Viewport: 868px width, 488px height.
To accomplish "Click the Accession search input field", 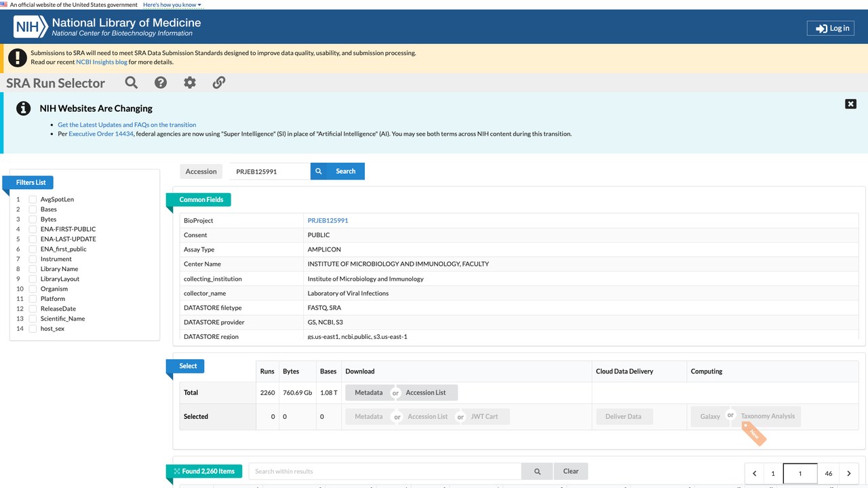I will click(269, 171).
